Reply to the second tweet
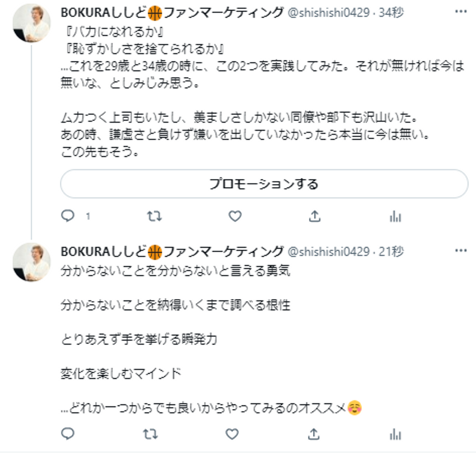 pyautogui.click(x=68, y=434)
